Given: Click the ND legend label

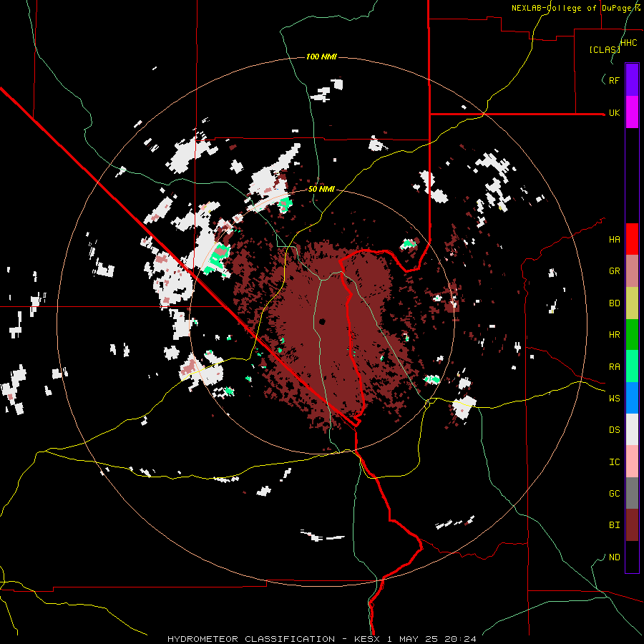Looking at the screenshot, I should (614, 557).
